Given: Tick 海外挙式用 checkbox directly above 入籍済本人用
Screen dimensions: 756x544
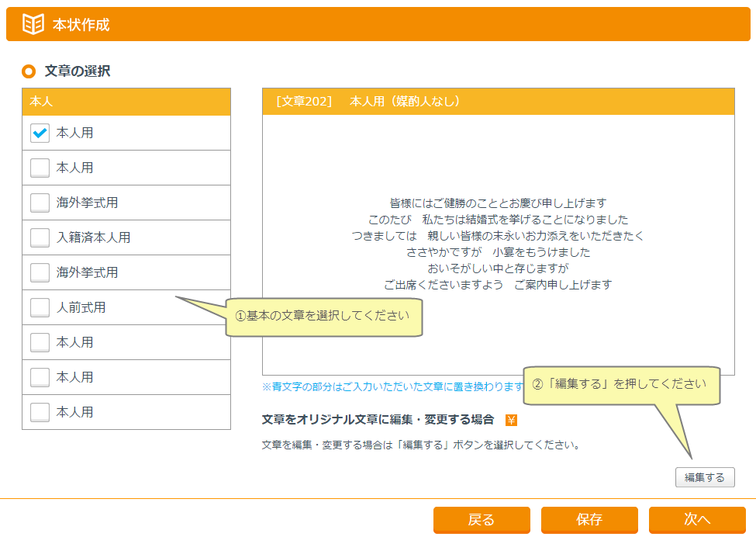Looking at the screenshot, I should tap(40, 203).
